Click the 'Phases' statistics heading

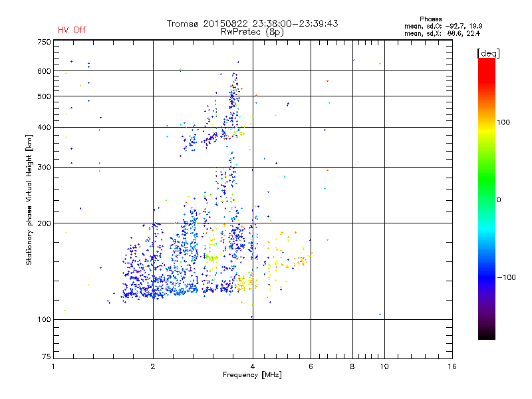(x=430, y=19)
